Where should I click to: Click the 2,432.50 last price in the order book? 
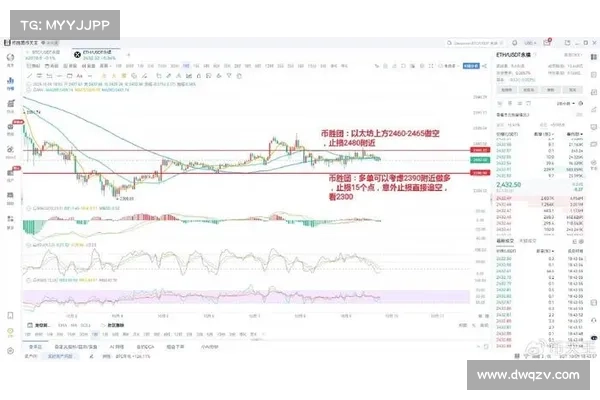[x=508, y=184]
